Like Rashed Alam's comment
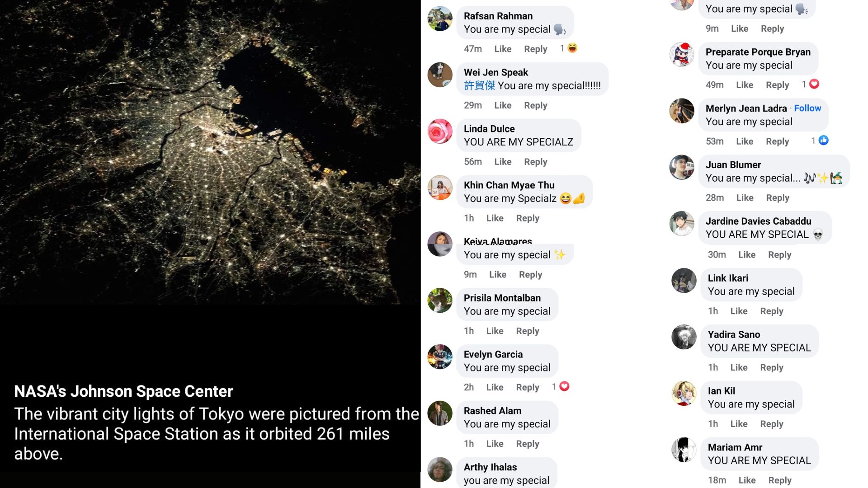 pos(495,444)
